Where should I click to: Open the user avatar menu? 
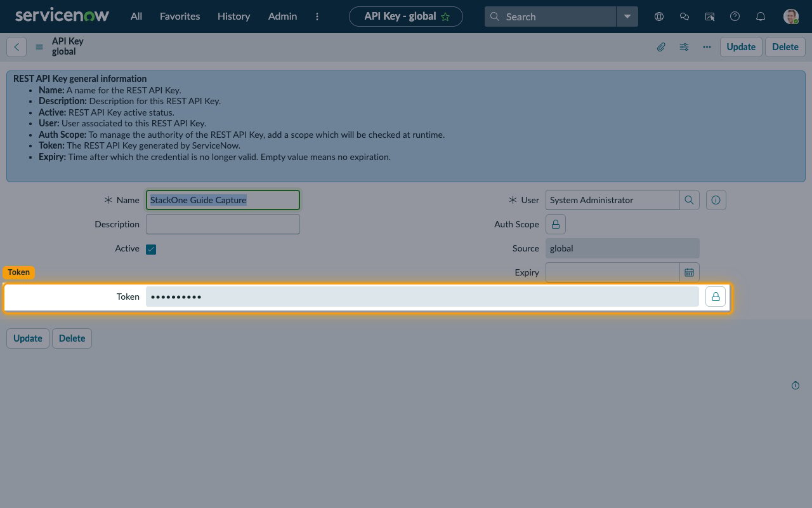790,17
